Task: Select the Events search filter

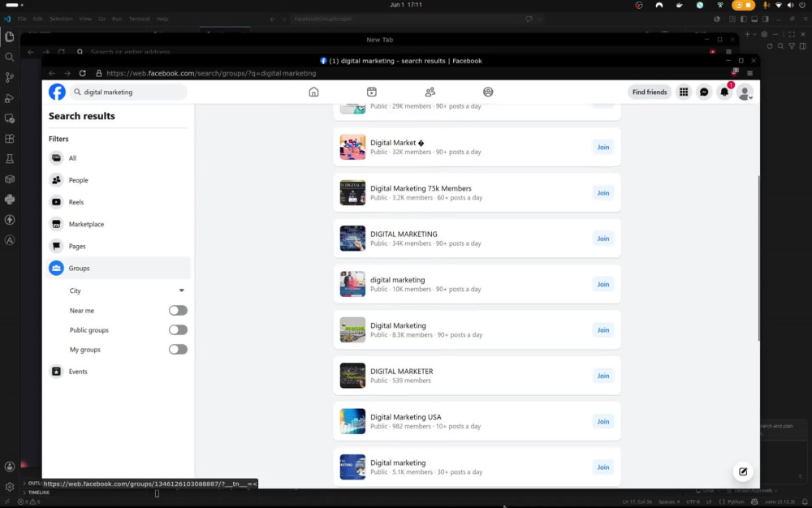Action: (x=119, y=372)
